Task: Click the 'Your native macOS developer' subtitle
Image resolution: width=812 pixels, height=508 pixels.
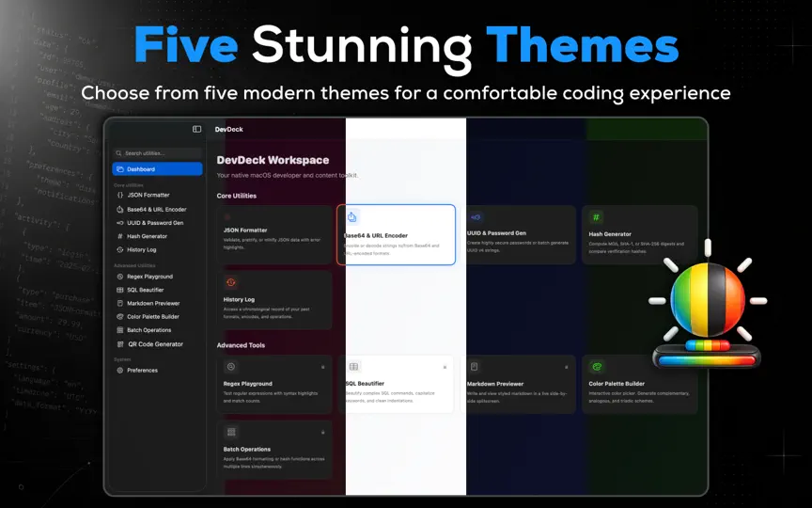Action: [288, 175]
